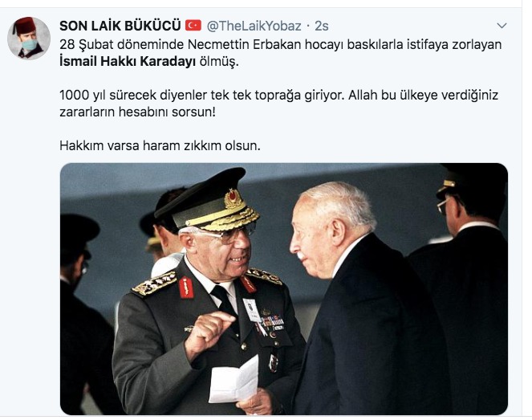This screenshot has height=420, width=532.
Task: Click the officer's red collar patch
Action: [186, 287]
